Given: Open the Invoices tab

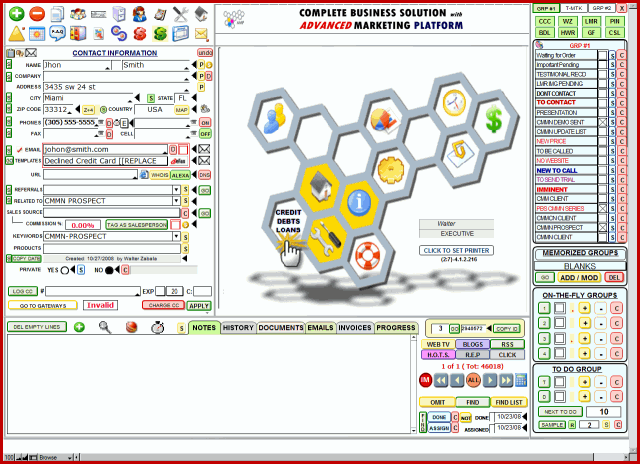Looking at the screenshot, I should coord(354,327).
